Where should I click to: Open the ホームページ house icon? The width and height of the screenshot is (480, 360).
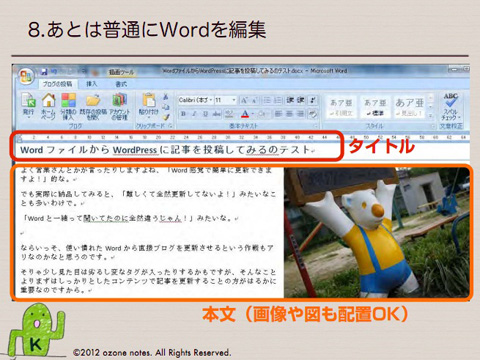48,100
